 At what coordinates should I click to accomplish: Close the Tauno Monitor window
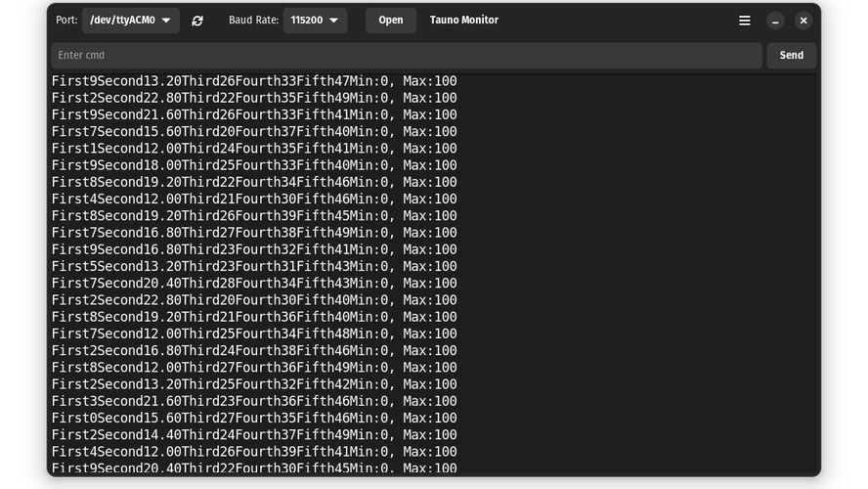803,21
